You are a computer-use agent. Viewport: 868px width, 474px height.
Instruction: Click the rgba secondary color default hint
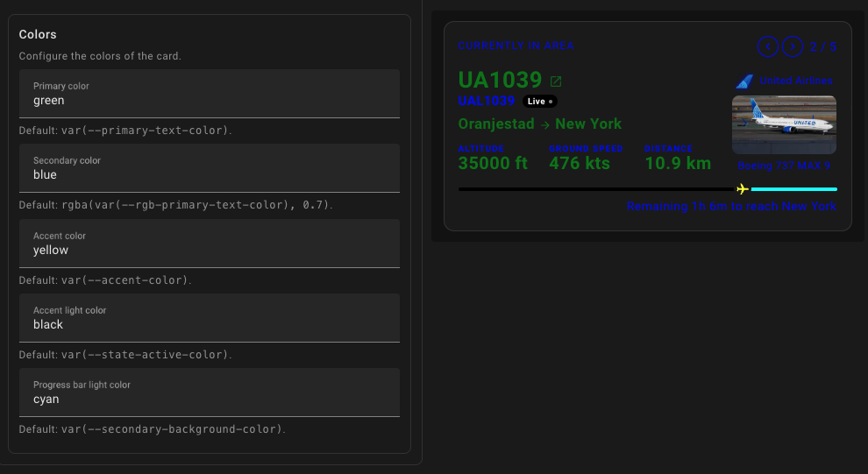point(196,205)
